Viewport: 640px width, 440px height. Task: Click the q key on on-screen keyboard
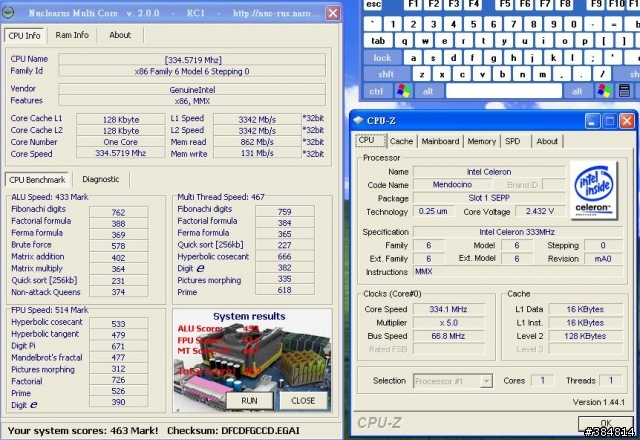(404, 41)
